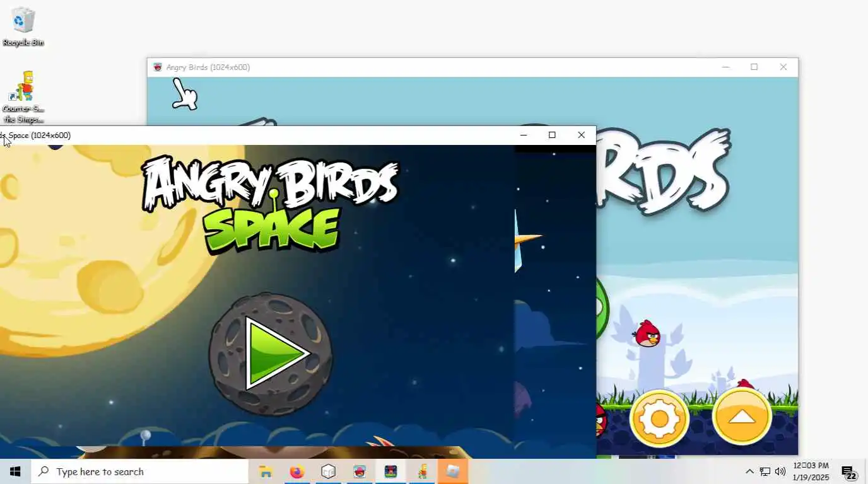Click the Angry Birds window title bar icon
The height and width of the screenshot is (484, 868).
pyautogui.click(x=158, y=67)
